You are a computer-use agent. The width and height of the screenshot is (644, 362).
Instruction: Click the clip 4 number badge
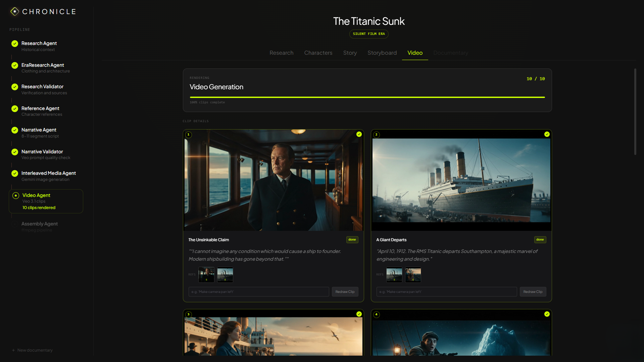(x=377, y=314)
